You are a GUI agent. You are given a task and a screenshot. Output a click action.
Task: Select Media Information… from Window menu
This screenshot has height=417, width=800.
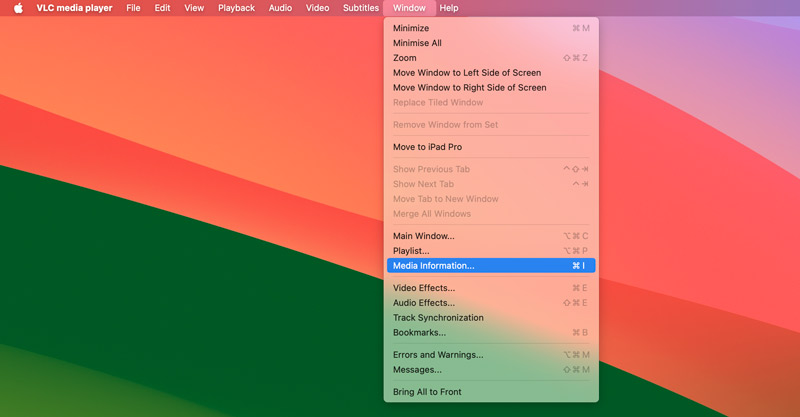pyautogui.click(x=434, y=266)
